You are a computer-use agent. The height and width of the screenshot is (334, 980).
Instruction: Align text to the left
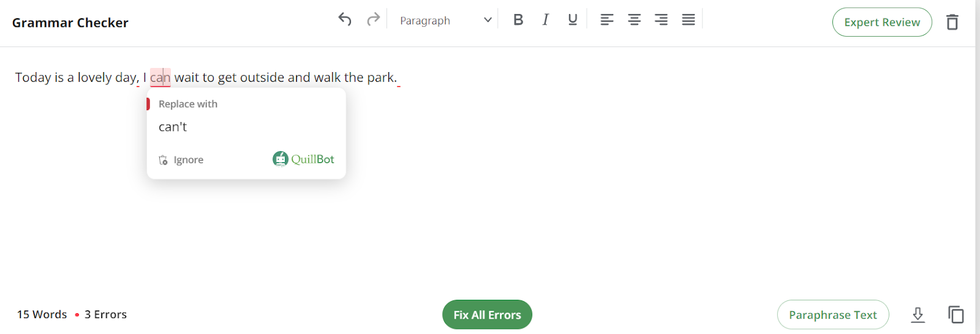tap(606, 20)
